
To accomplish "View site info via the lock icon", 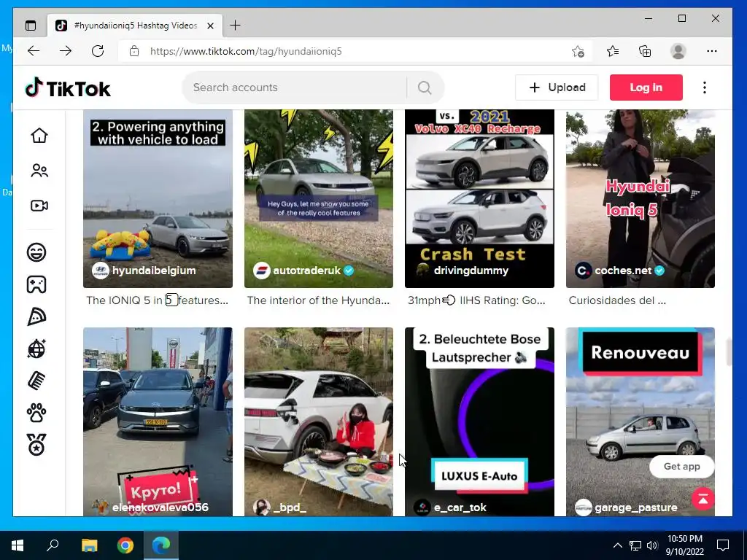I will point(134,51).
